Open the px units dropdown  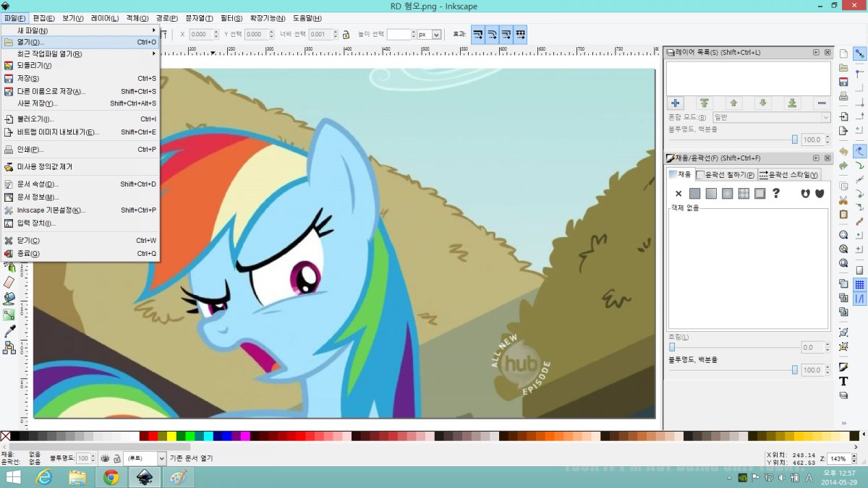click(x=429, y=34)
